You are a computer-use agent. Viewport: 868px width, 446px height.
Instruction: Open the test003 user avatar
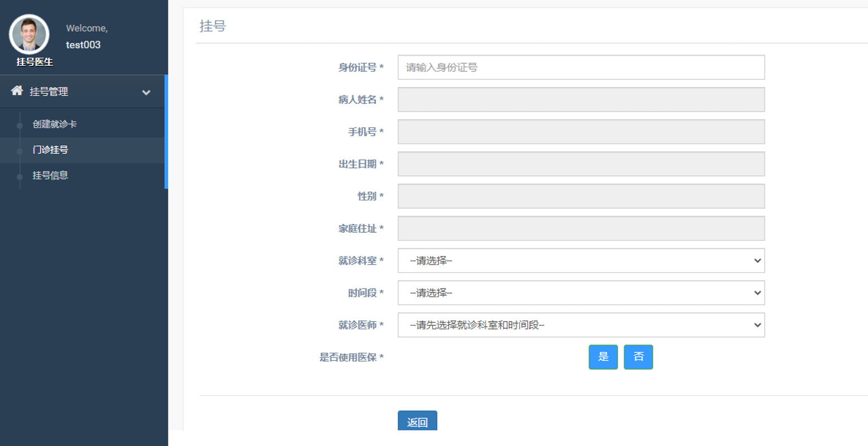[29, 34]
